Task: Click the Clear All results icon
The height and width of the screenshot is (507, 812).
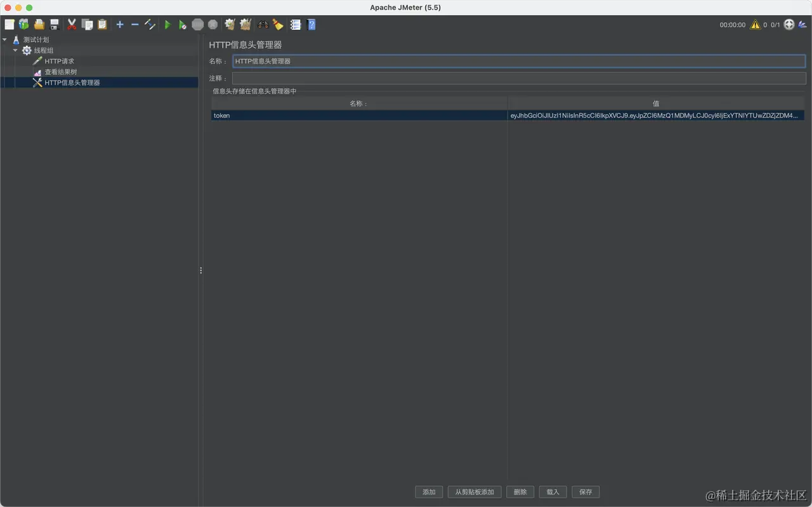Action: pos(246,25)
